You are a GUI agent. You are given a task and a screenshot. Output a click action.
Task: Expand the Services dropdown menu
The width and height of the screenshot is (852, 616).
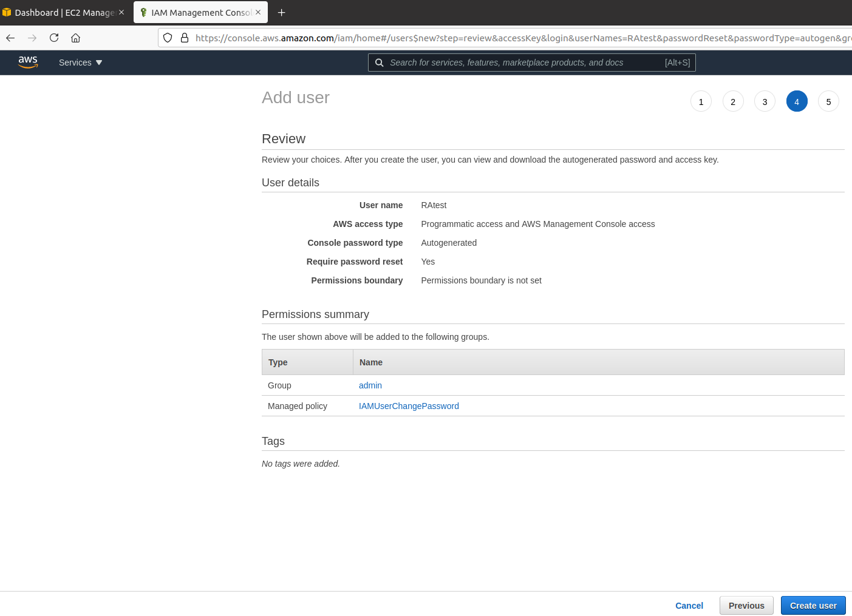[x=81, y=63]
